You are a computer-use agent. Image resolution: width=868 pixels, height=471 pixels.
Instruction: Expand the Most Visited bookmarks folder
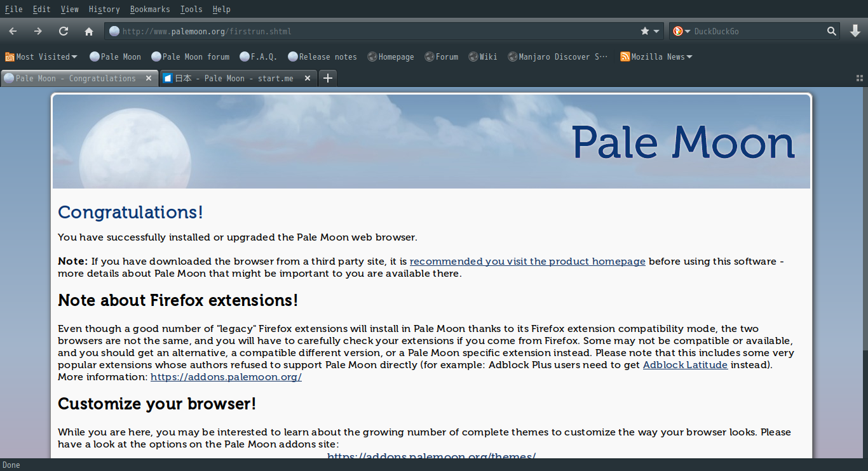(x=41, y=56)
